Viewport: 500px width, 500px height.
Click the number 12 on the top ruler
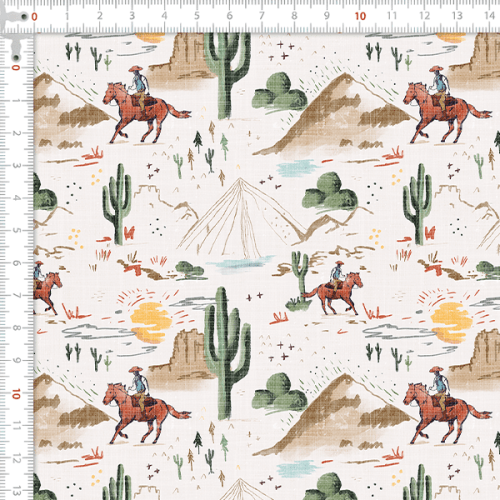point(425,16)
